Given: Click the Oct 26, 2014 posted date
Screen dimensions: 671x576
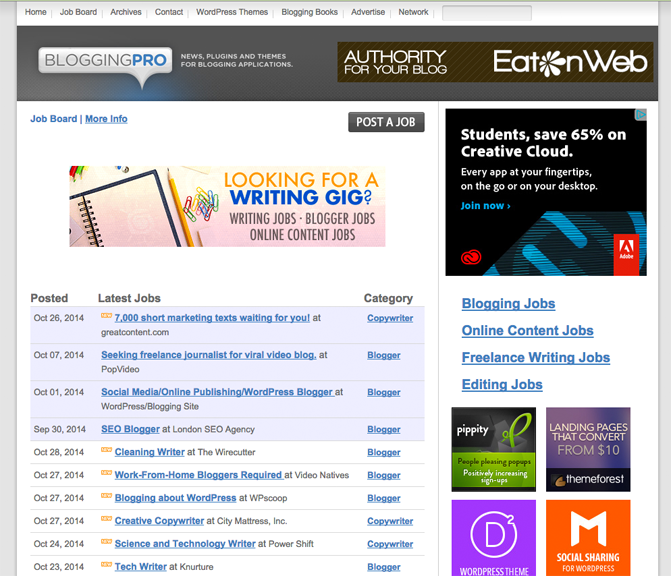Looking at the screenshot, I should (59, 318).
